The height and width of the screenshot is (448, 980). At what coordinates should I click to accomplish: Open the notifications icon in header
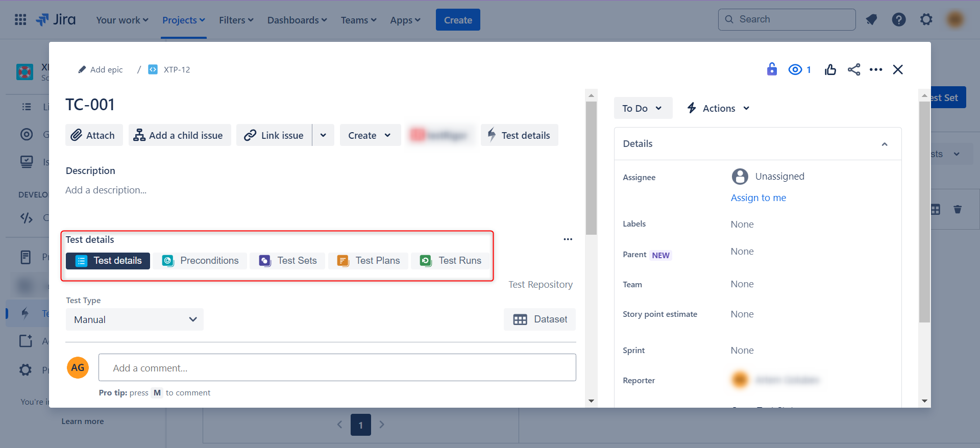tap(871, 20)
